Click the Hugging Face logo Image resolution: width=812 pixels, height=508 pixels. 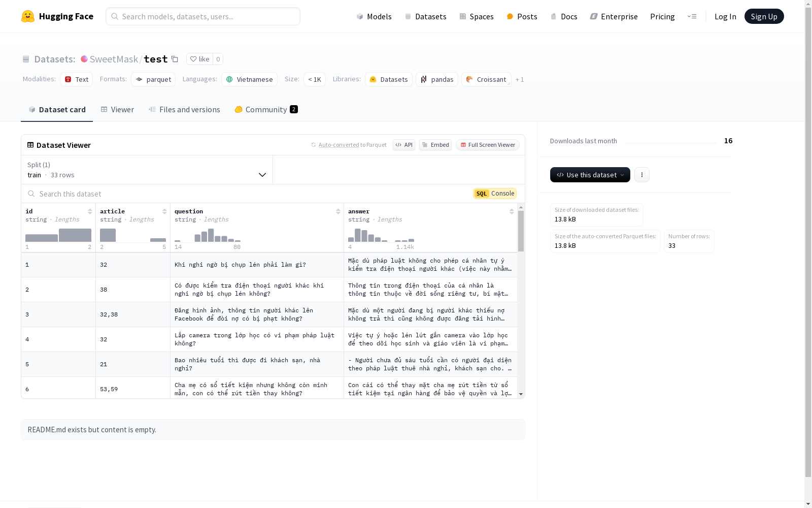click(x=57, y=16)
